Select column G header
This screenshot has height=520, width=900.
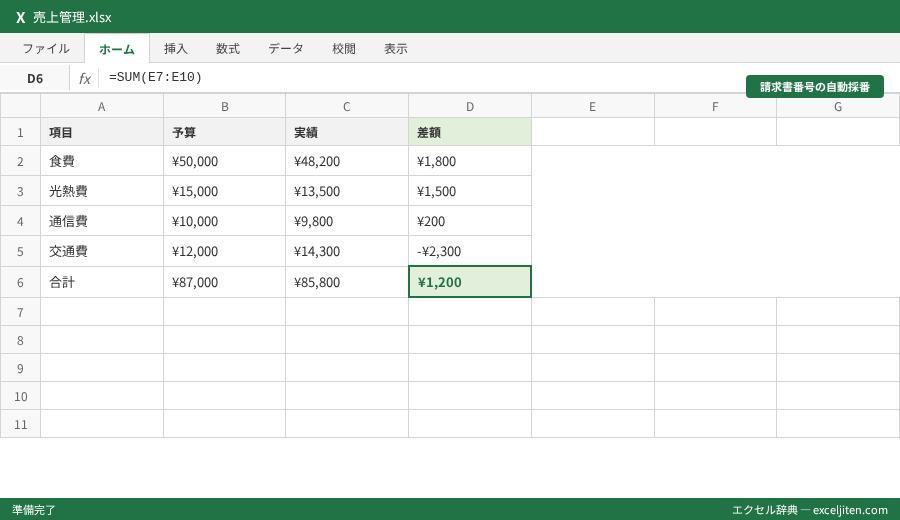click(838, 107)
